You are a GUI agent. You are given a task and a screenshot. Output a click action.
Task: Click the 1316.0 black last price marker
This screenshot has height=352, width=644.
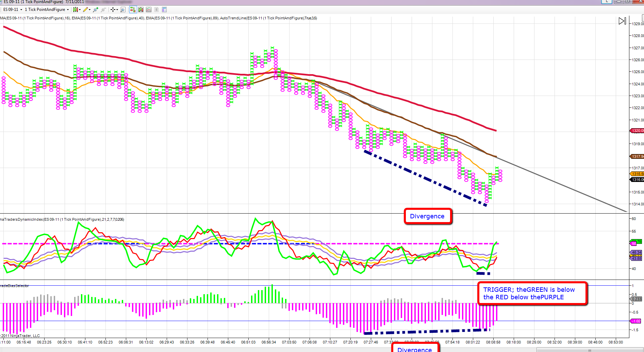[637, 180]
